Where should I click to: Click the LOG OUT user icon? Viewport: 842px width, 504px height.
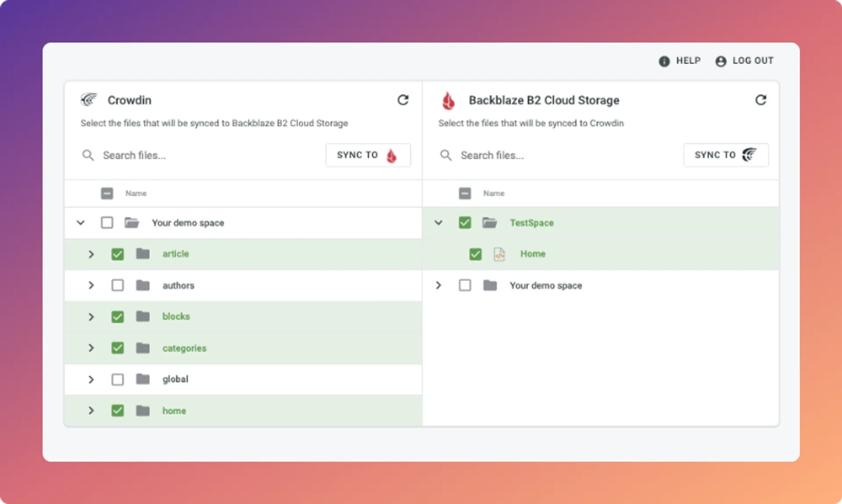pyautogui.click(x=721, y=61)
